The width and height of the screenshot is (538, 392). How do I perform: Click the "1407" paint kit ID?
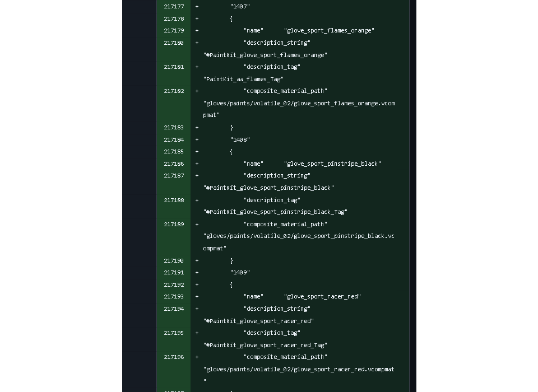(240, 7)
